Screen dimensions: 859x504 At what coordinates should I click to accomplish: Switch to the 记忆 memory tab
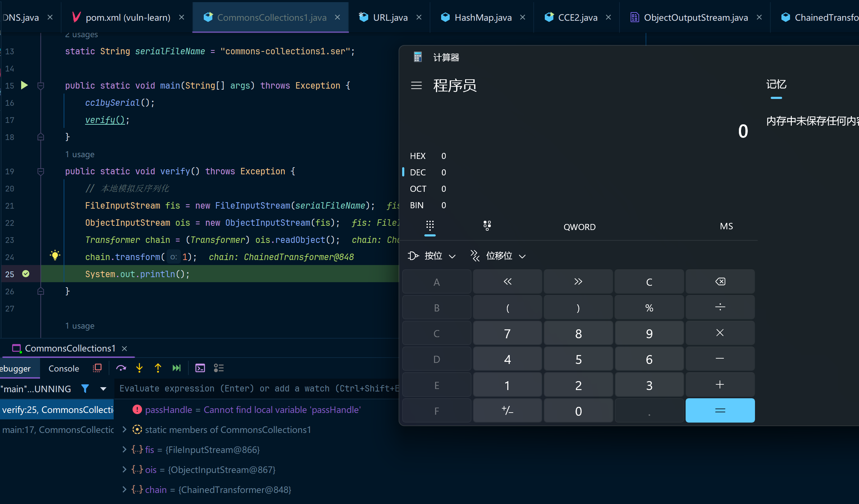pos(776,85)
